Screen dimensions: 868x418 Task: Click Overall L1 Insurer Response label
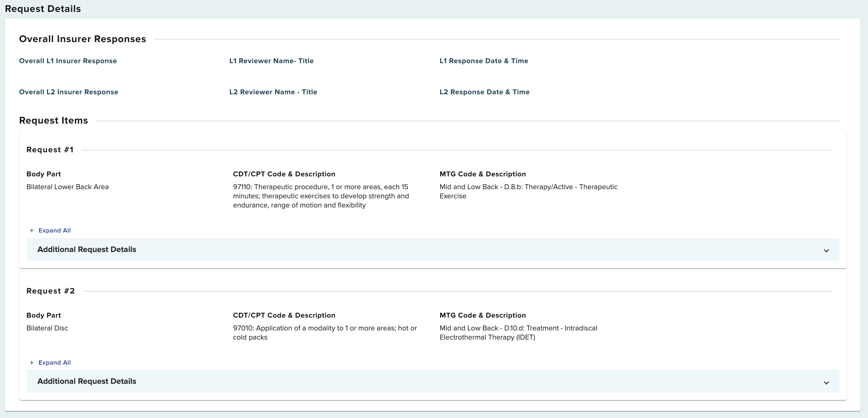click(68, 61)
